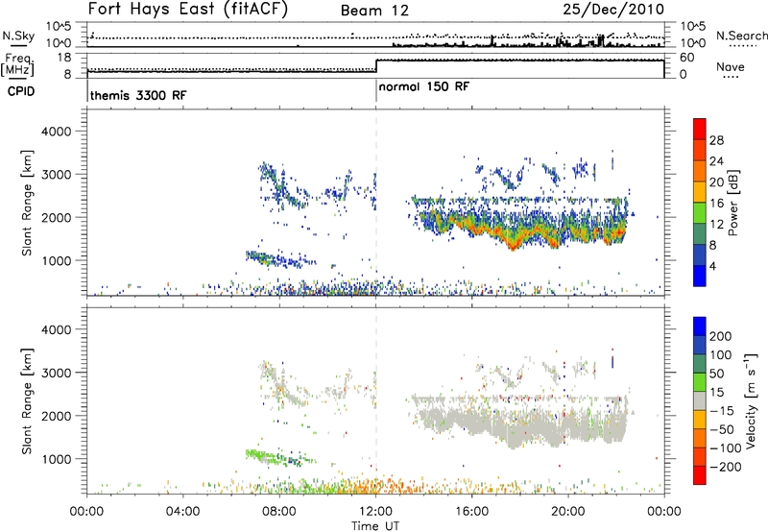Click the '16:00' time axis tick label
This screenshot has width=768, height=532.
[471, 512]
